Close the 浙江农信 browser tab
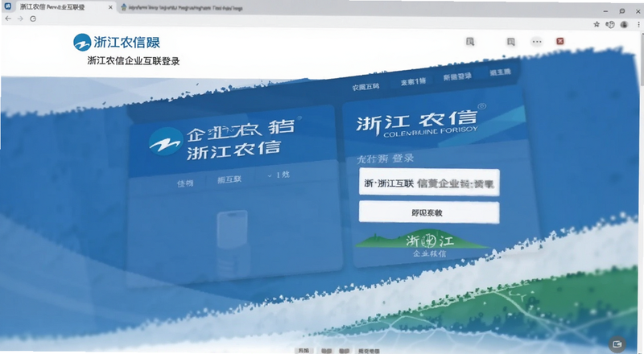 (x=110, y=7)
